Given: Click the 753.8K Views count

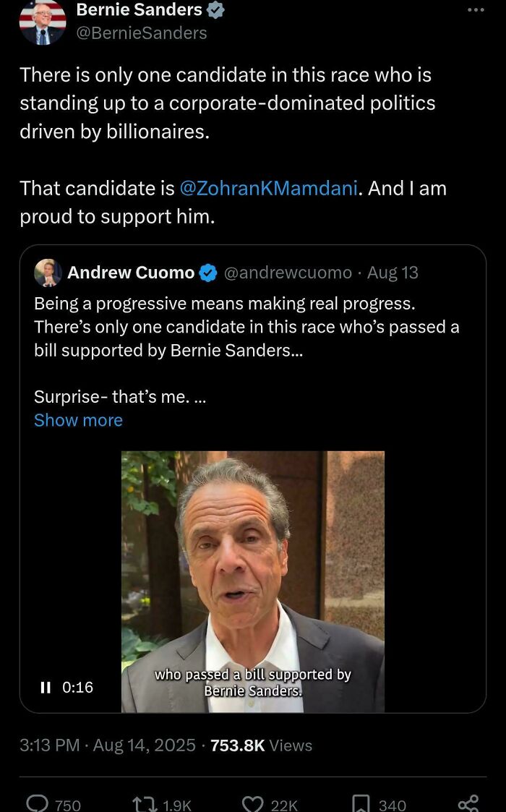Looking at the screenshot, I should (x=261, y=745).
